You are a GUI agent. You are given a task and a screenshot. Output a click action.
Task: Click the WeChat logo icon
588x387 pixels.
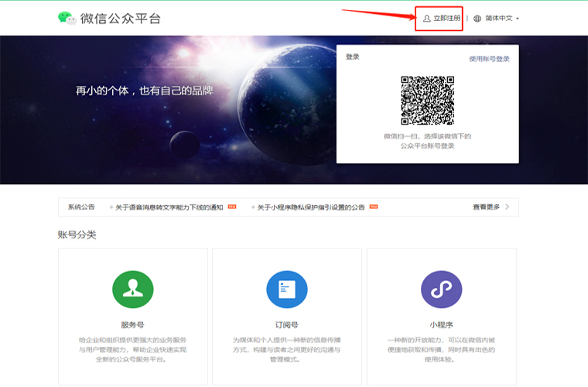67,18
